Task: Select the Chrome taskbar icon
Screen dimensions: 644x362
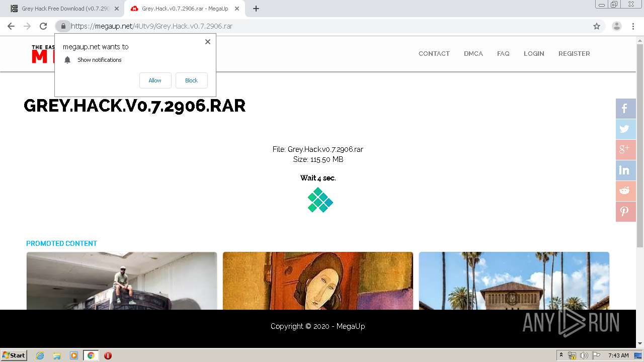Action: [x=91, y=355]
